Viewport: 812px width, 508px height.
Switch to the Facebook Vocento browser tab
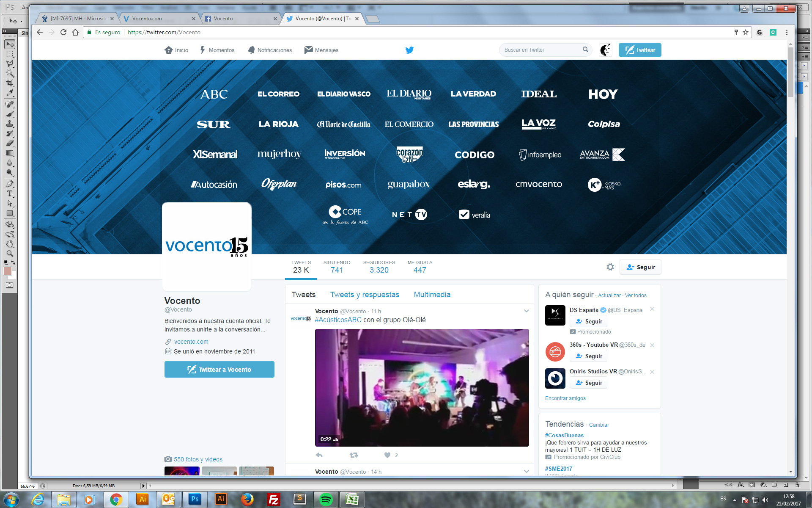coord(240,19)
